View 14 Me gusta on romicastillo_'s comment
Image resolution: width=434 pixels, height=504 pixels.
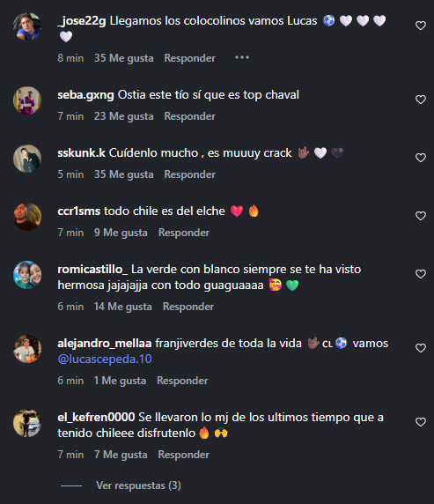coord(123,307)
